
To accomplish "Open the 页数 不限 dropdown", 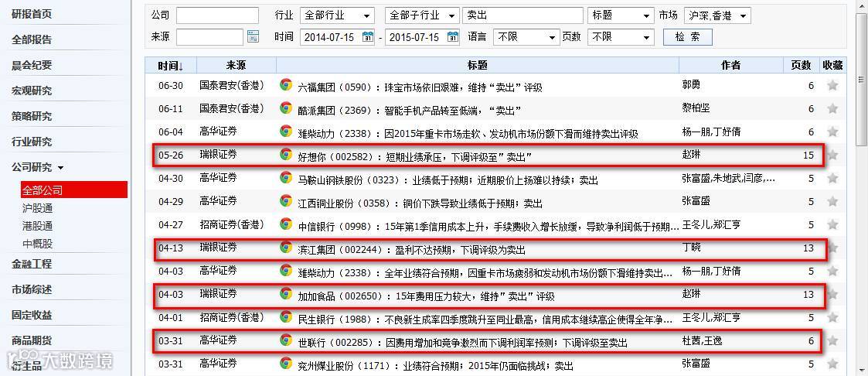I will 621,37.
